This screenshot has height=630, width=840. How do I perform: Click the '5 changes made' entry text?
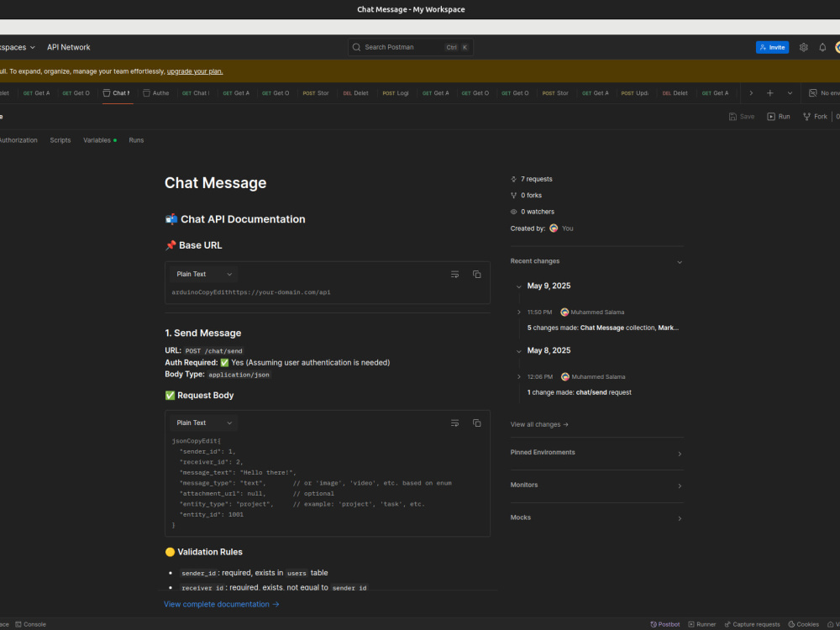(x=602, y=328)
